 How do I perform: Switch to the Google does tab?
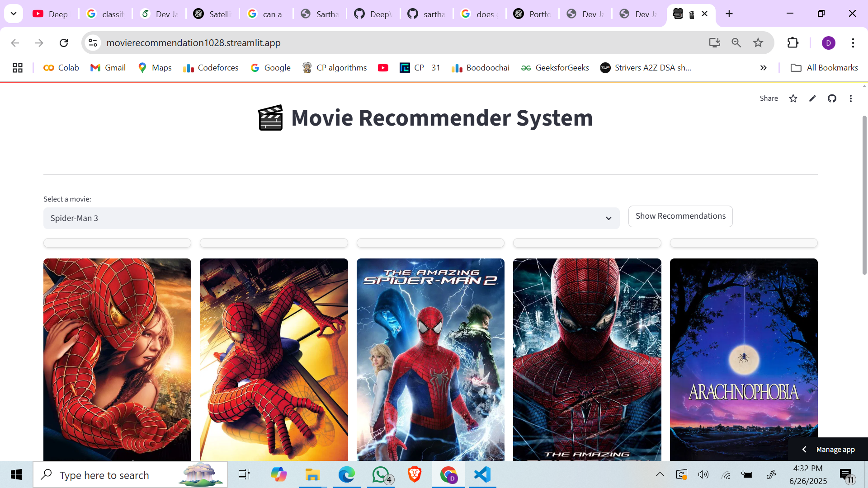[x=480, y=14]
